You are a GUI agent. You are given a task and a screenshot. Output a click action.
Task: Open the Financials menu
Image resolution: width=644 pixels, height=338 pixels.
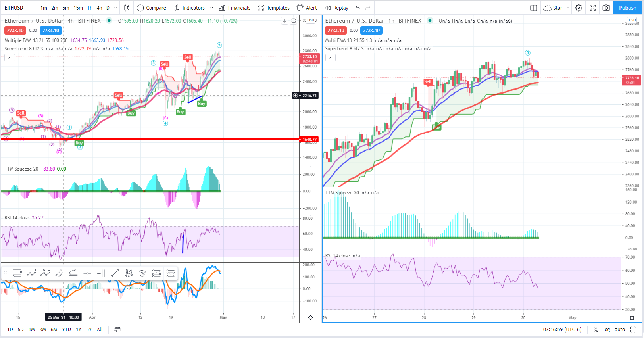point(235,8)
